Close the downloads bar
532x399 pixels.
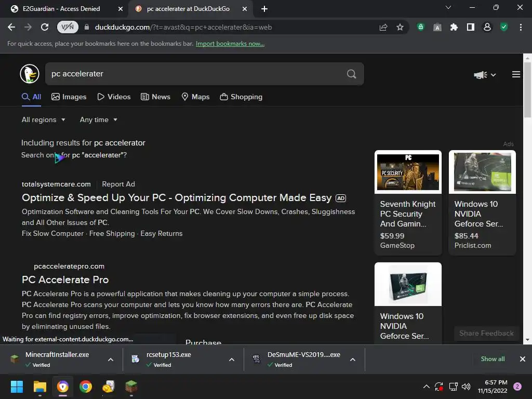[523, 359]
